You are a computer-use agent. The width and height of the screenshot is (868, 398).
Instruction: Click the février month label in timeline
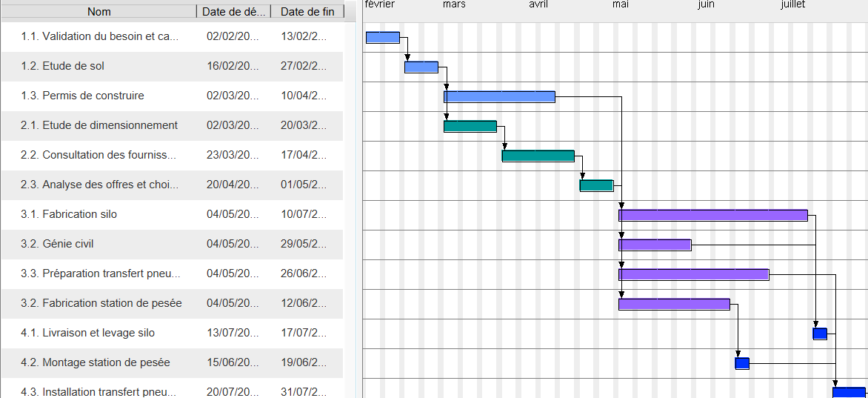(380, 4)
